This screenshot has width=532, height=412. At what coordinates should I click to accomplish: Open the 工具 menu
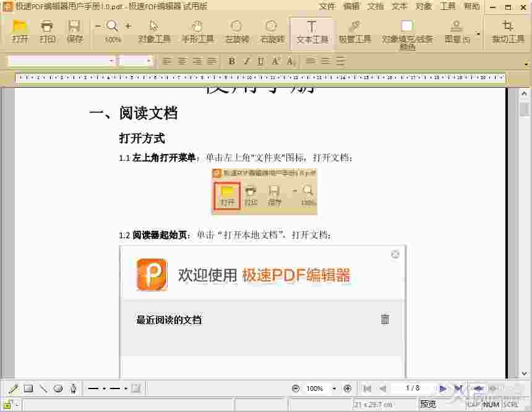447,6
